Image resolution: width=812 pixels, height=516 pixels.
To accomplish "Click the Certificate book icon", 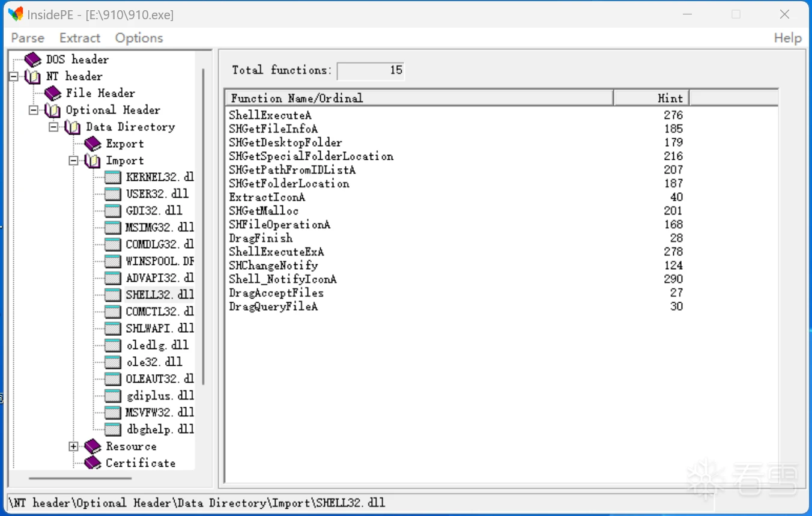I will click(x=93, y=463).
